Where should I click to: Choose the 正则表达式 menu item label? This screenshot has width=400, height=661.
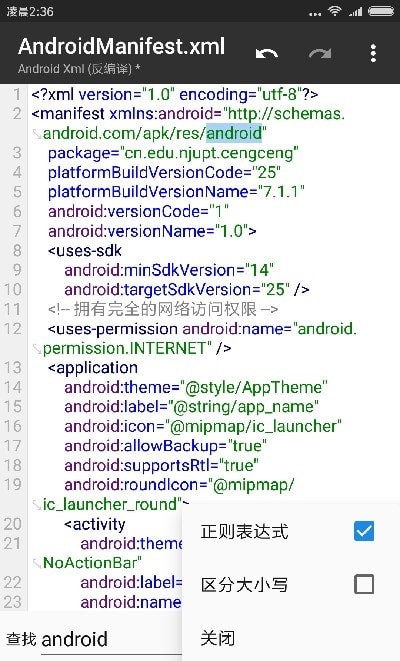point(244,531)
